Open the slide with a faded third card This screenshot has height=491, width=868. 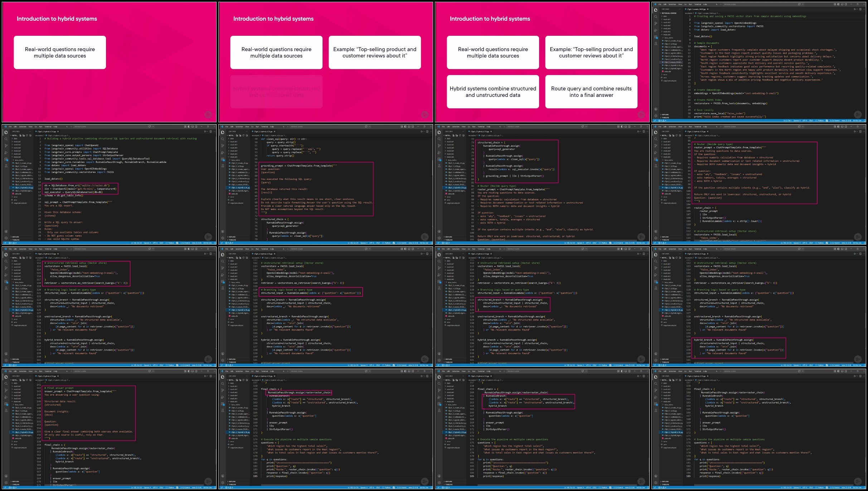tap(326, 62)
